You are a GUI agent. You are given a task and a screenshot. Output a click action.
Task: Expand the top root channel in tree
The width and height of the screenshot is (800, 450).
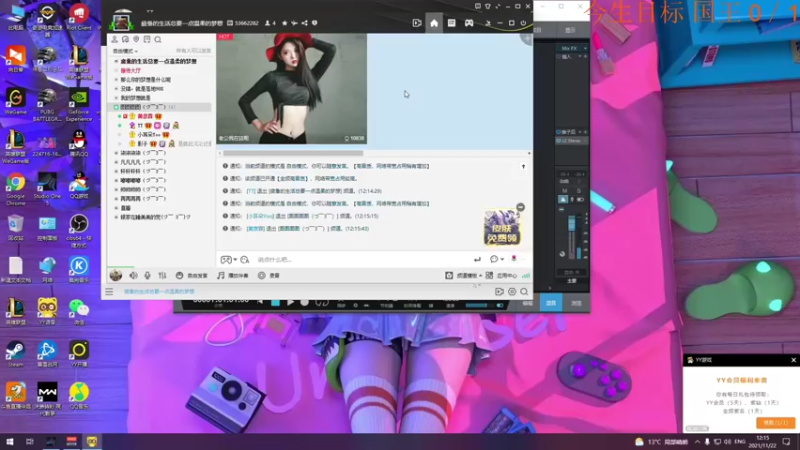click(x=116, y=61)
